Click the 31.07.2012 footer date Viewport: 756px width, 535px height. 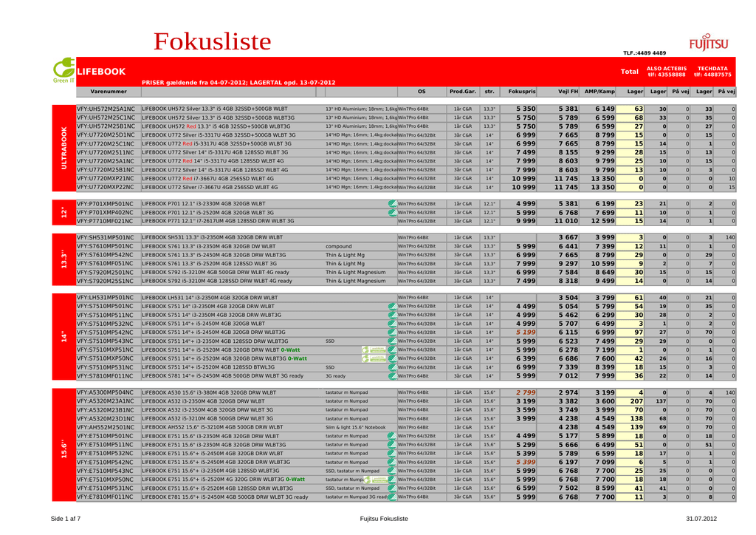(x=701, y=519)
